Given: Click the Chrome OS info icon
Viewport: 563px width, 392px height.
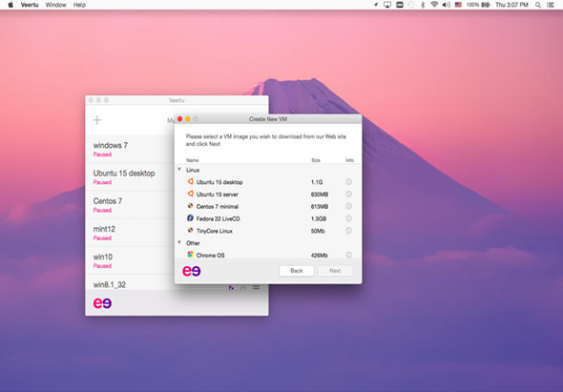Looking at the screenshot, I should pos(348,255).
